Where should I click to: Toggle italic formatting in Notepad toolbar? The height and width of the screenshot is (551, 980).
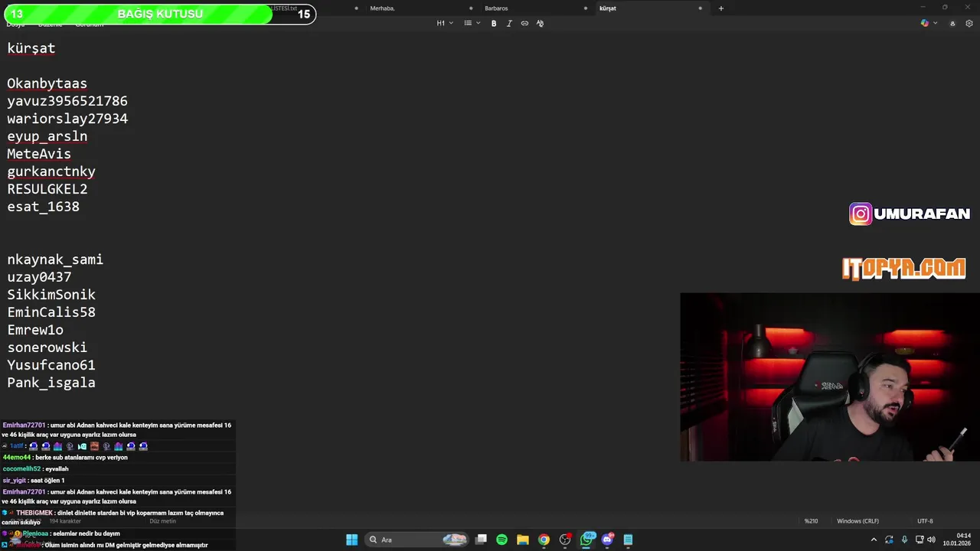pos(509,24)
